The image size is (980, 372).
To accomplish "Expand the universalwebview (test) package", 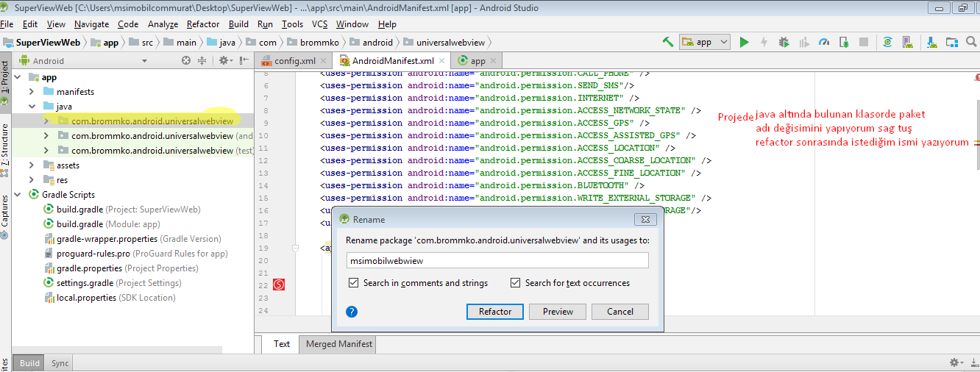I will click(46, 151).
